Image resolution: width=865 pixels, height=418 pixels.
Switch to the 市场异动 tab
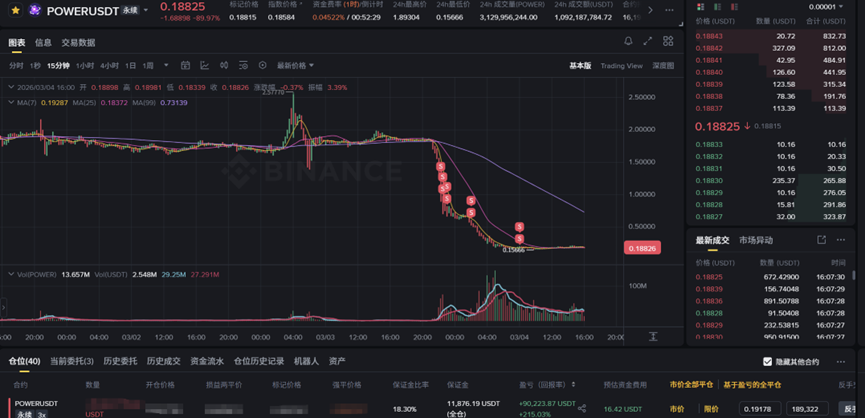[755, 240]
